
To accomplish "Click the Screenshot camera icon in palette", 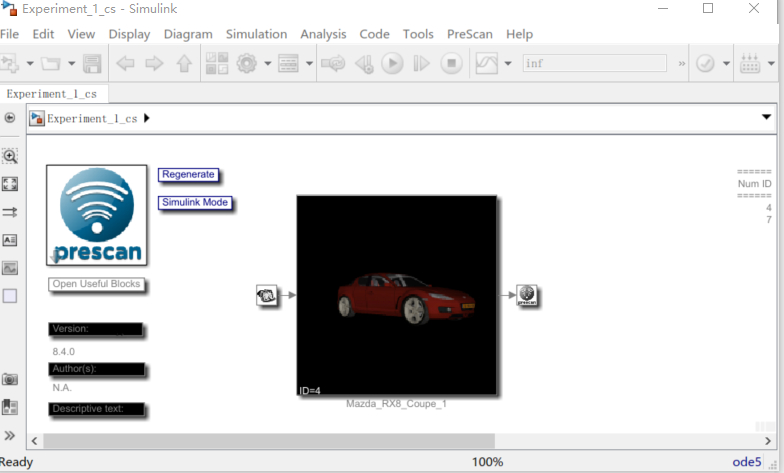I will [x=10, y=379].
